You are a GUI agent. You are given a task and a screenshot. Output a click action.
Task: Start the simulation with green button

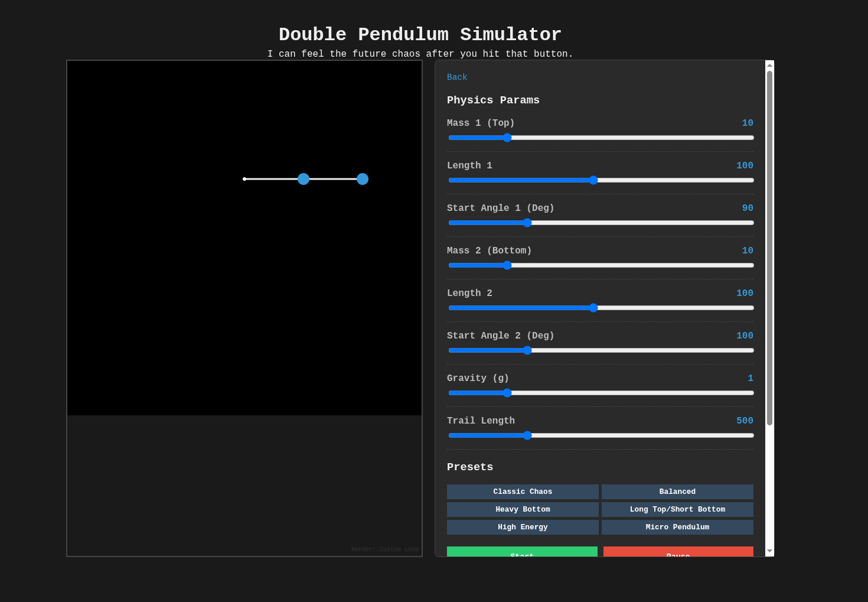click(x=522, y=552)
